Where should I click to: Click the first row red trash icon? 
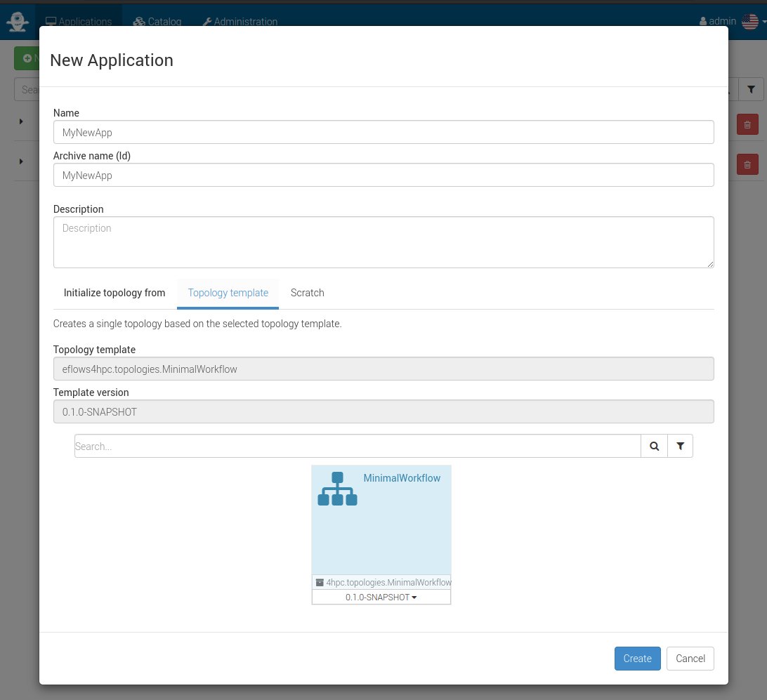(747, 125)
